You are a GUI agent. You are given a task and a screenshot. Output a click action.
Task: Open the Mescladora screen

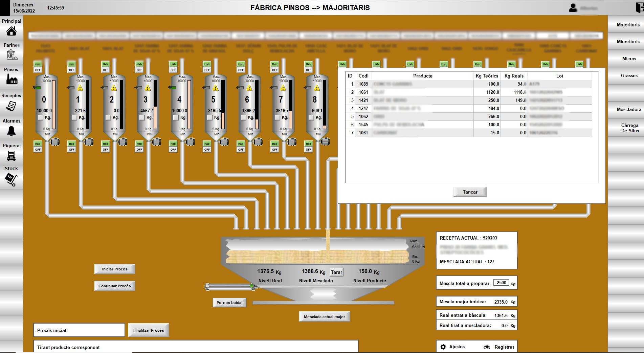click(628, 110)
